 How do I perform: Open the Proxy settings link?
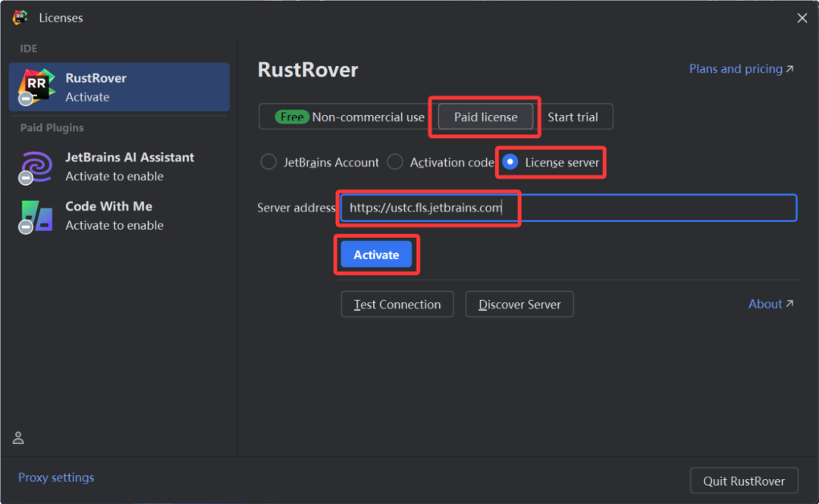pos(56,477)
